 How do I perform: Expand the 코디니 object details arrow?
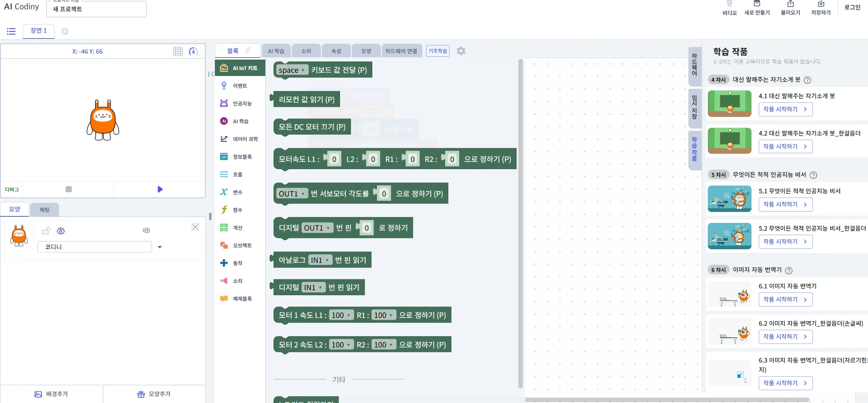point(160,247)
